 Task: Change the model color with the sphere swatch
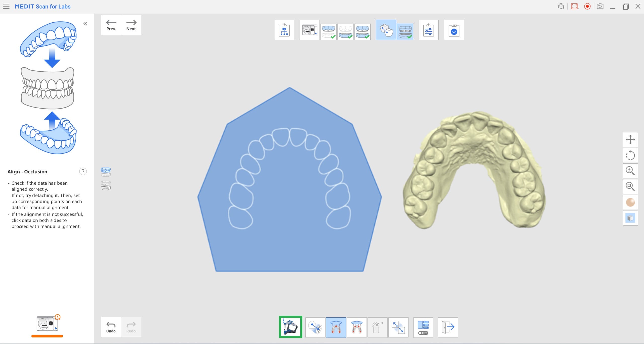[x=630, y=202]
